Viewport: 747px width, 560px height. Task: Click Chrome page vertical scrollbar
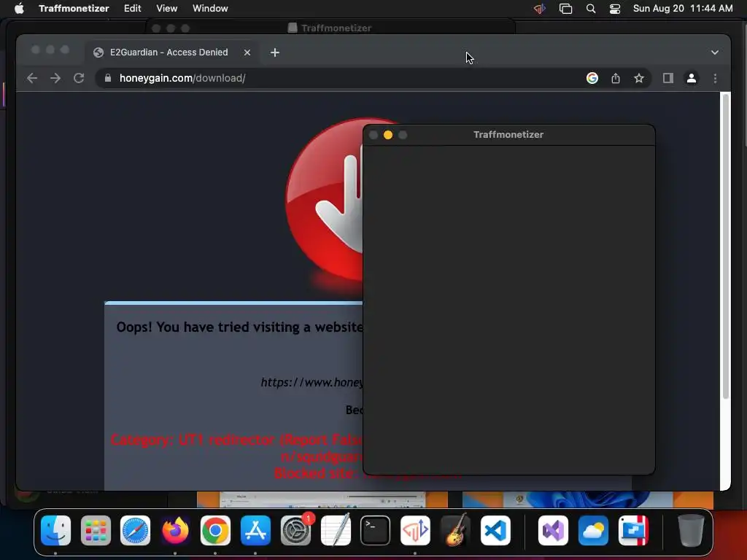pyautogui.click(x=726, y=246)
